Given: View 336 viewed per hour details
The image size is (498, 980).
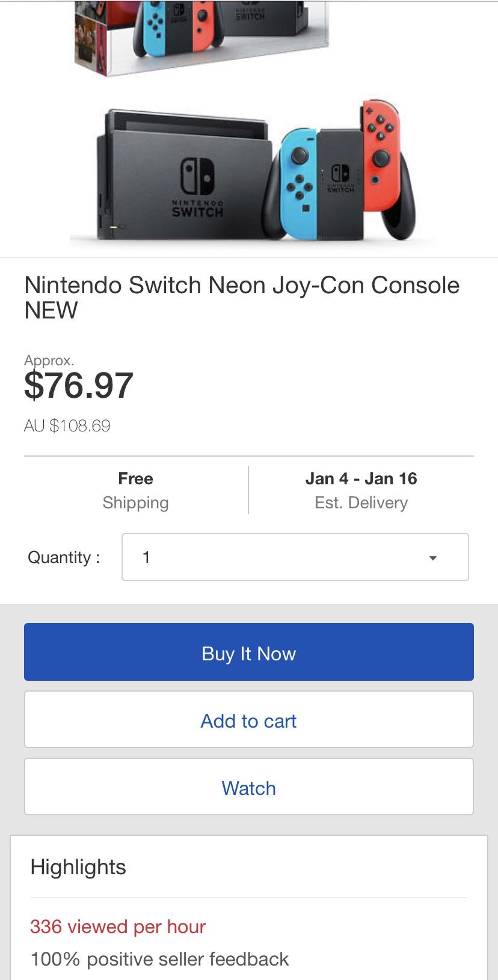Looking at the screenshot, I should tap(117, 927).
